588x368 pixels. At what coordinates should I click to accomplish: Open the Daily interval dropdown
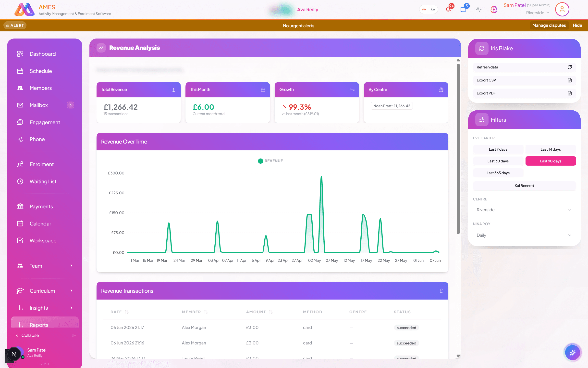coord(524,235)
